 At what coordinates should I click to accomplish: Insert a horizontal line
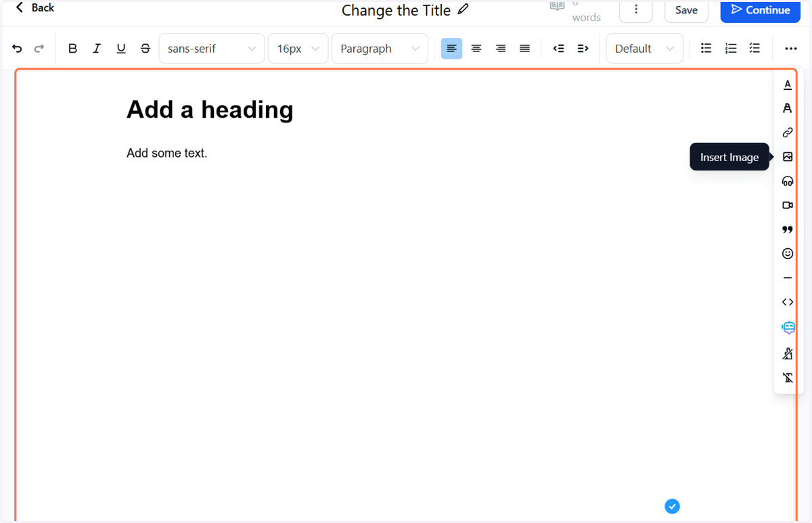(x=788, y=278)
